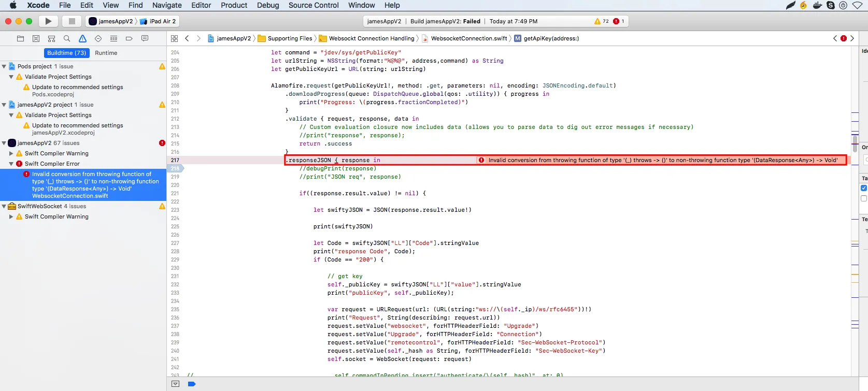This screenshot has height=391, width=868.
Task: Click the power circle menu bar icon
Action: coord(843,5)
